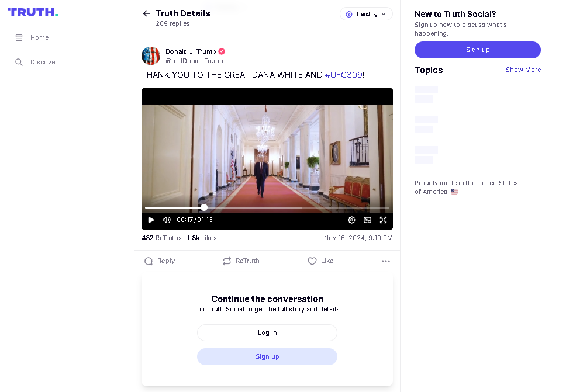The width and height of the screenshot is (566, 392).
Task: Play the video
Action: [151, 220]
